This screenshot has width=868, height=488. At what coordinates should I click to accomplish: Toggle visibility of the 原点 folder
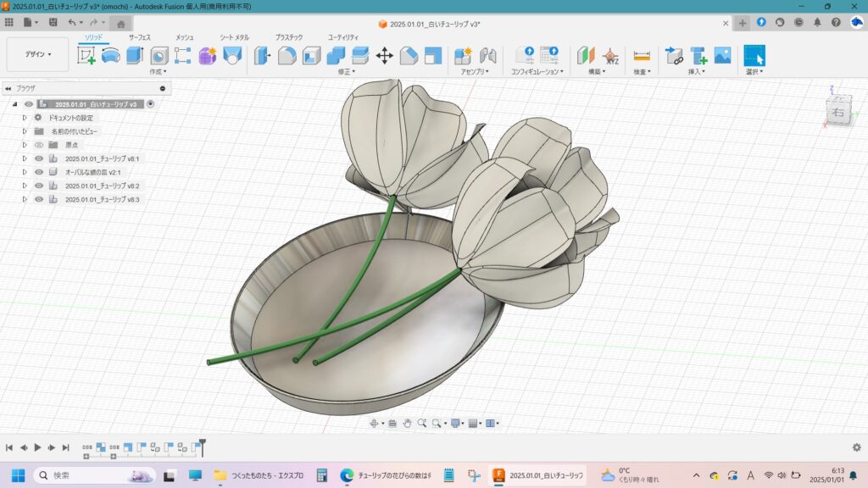[x=38, y=145]
